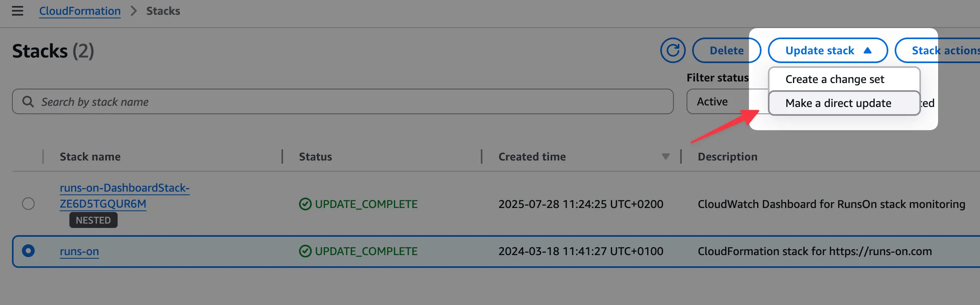Choose Create a change set from the menu
Image resolution: width=980 pixels, height=305 pixels.
pyautogui.click(x=834, y=79)
